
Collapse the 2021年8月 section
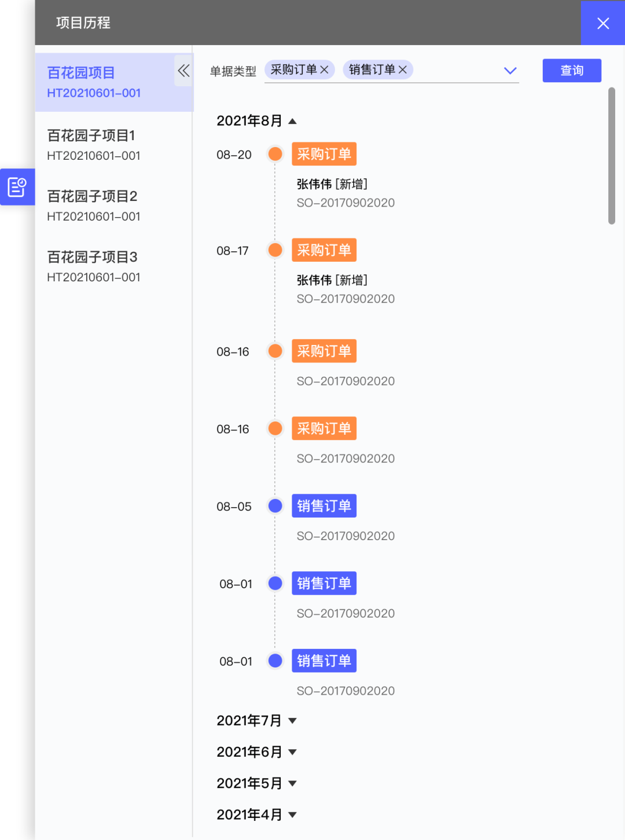[293, 121]
